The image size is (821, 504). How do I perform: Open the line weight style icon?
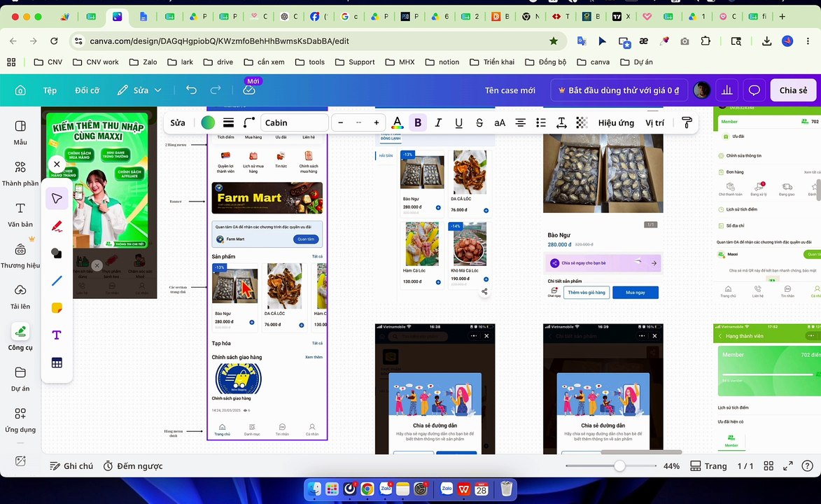228,122
